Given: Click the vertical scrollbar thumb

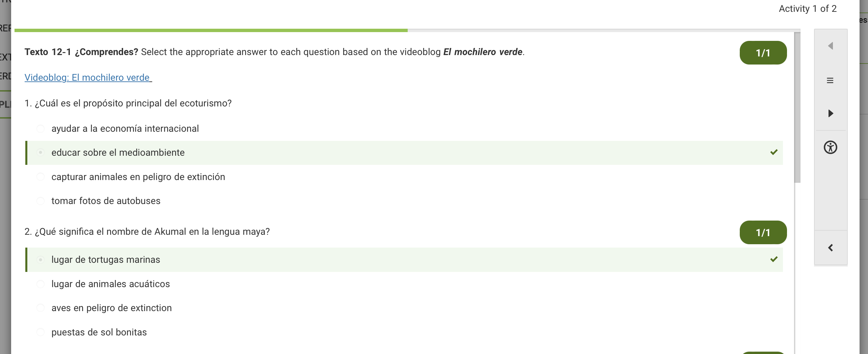Looking at the screenshot, I should point(797,107).
